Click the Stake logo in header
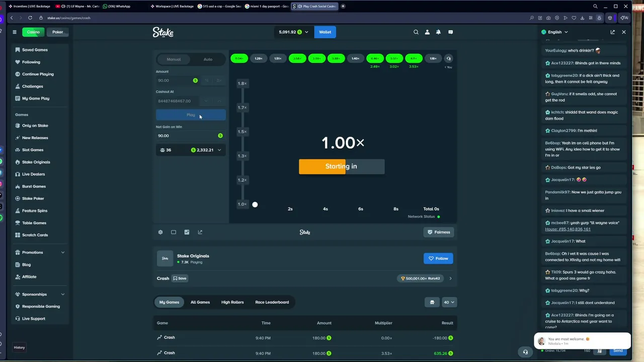 click(x=163, y=32)
